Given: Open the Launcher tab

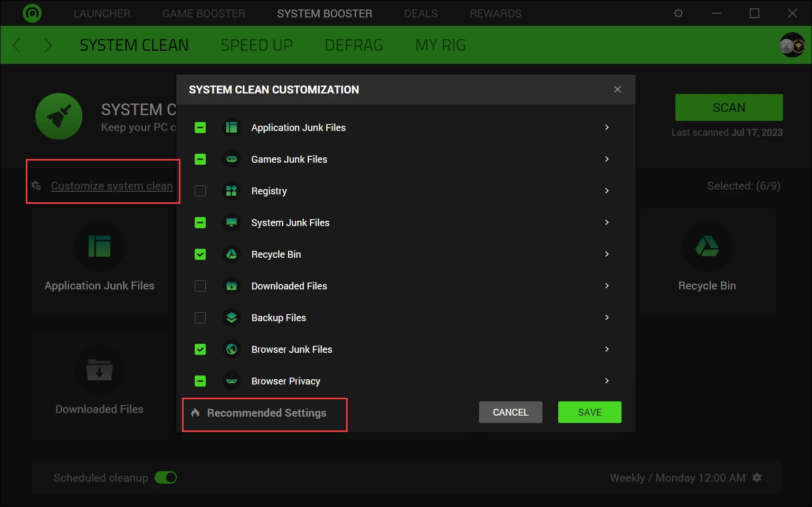Looking at the screenshot, I should tap(102, 14).
